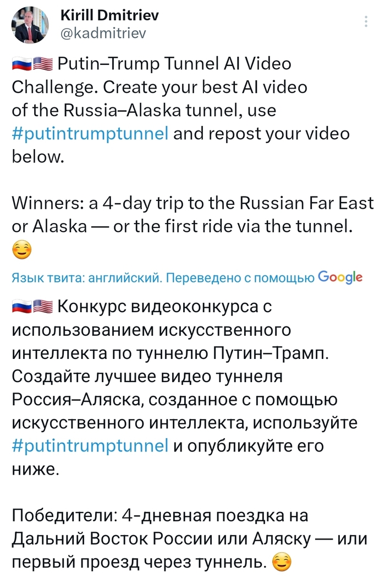The image size is (385, 588).
Task: Click the smiling emoji below the English tweet
Action: pyautogui.click(x=21, y=251)
